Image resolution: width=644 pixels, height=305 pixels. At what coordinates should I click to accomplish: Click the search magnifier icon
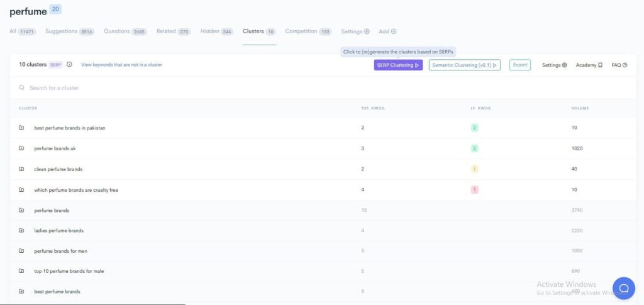(22, 88)
